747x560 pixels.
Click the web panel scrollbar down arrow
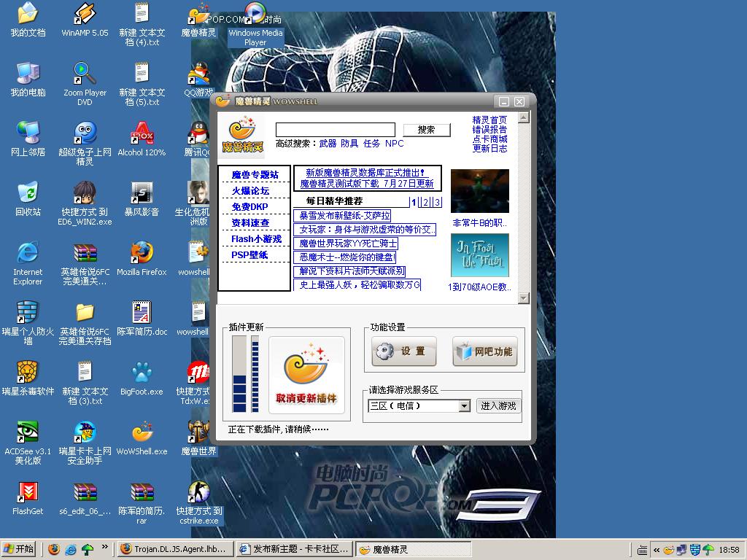coord(523,298)
